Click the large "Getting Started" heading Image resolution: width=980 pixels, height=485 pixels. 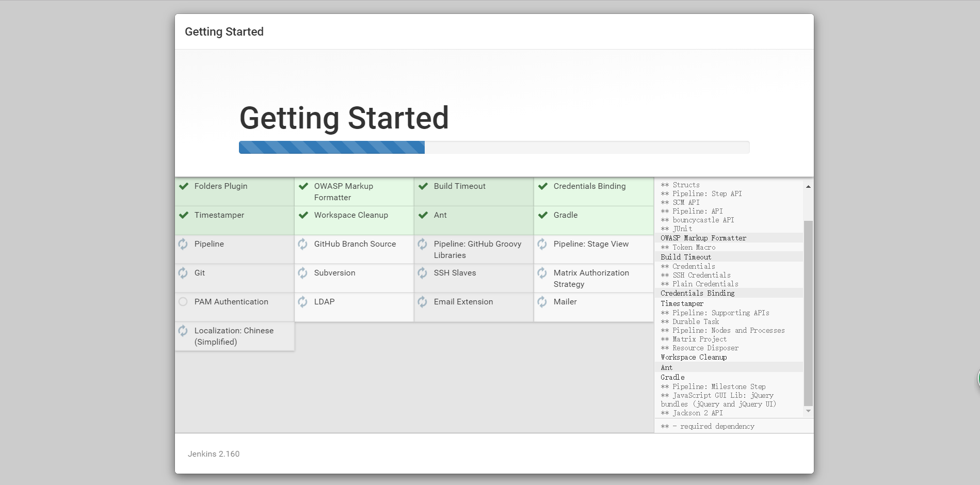344,118
